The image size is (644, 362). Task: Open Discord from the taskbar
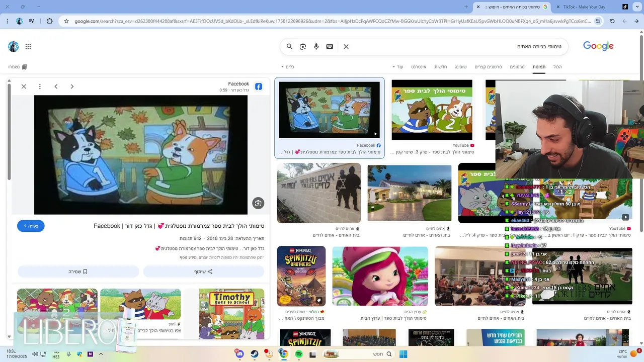[239, 354]
